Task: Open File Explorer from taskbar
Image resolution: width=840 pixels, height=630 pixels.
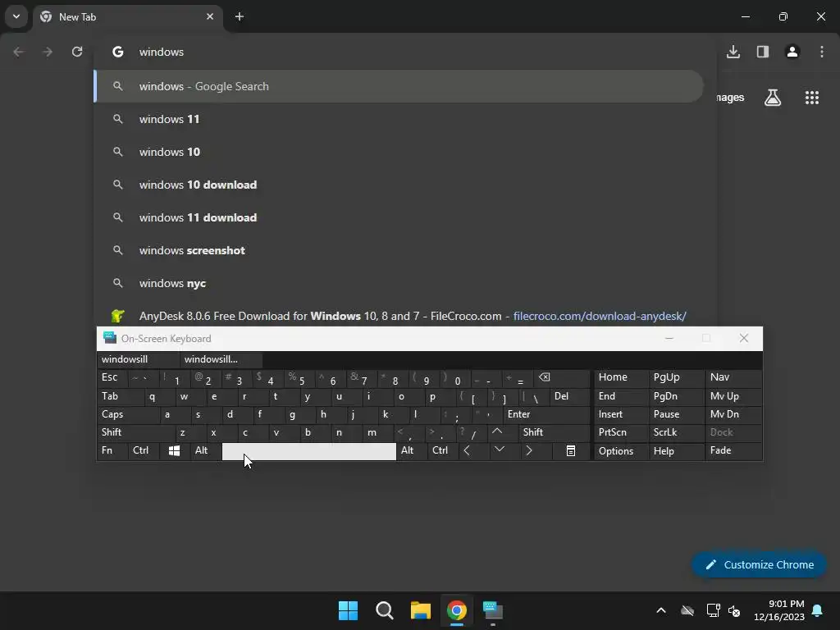Action: pos(421,610)
